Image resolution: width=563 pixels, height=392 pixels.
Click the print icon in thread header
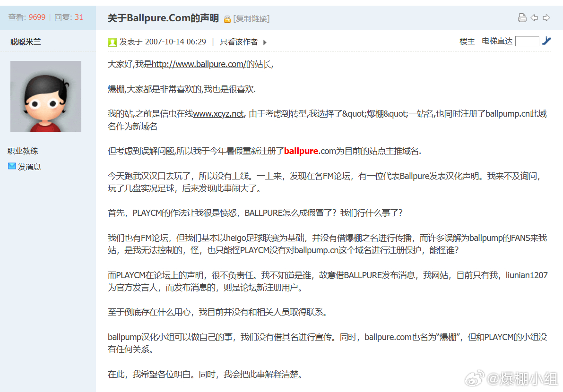[x=522, y=17]
